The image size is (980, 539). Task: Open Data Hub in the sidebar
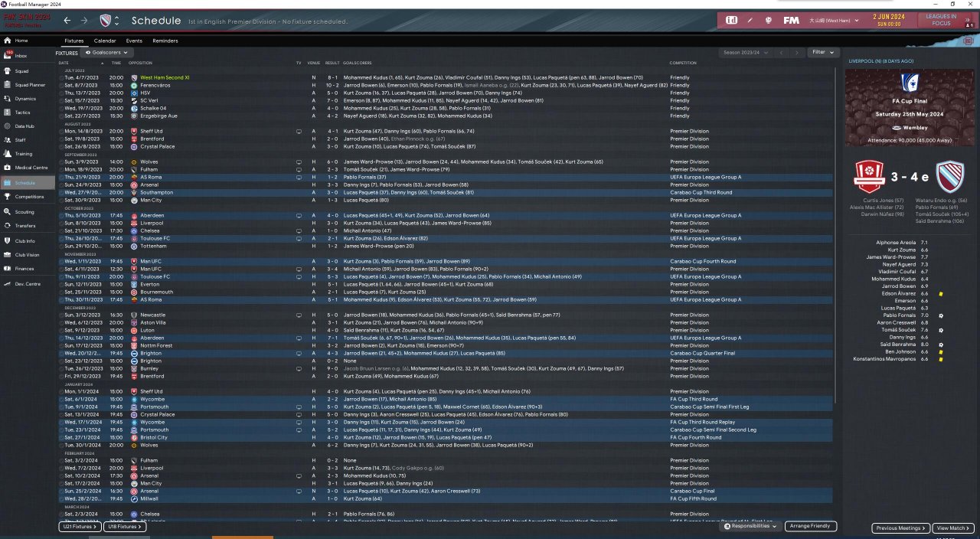28,126
